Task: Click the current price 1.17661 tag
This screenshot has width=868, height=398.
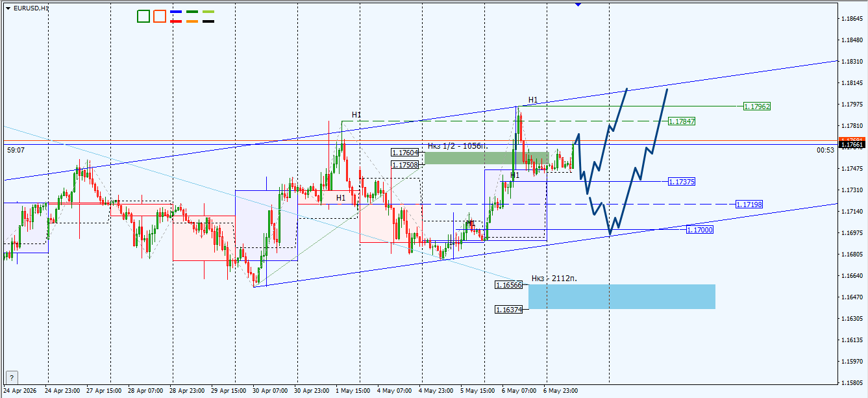Action: click(x=851, y=144)
